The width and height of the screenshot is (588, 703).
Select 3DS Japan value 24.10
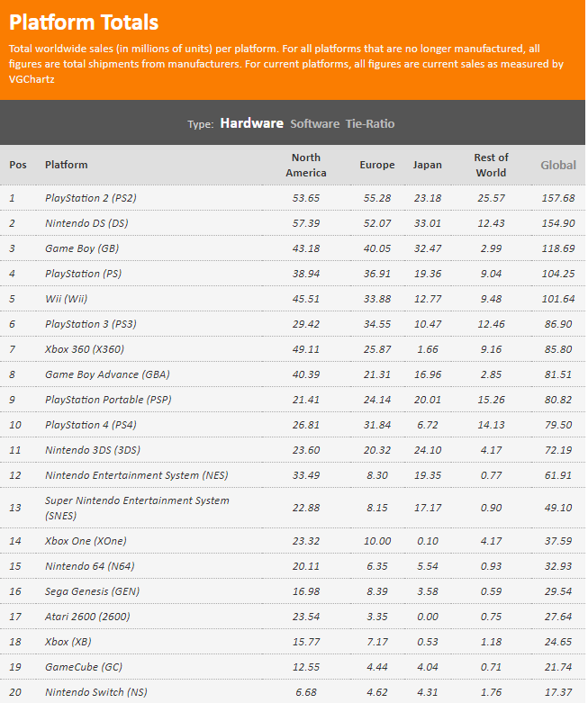pos(428,450)
